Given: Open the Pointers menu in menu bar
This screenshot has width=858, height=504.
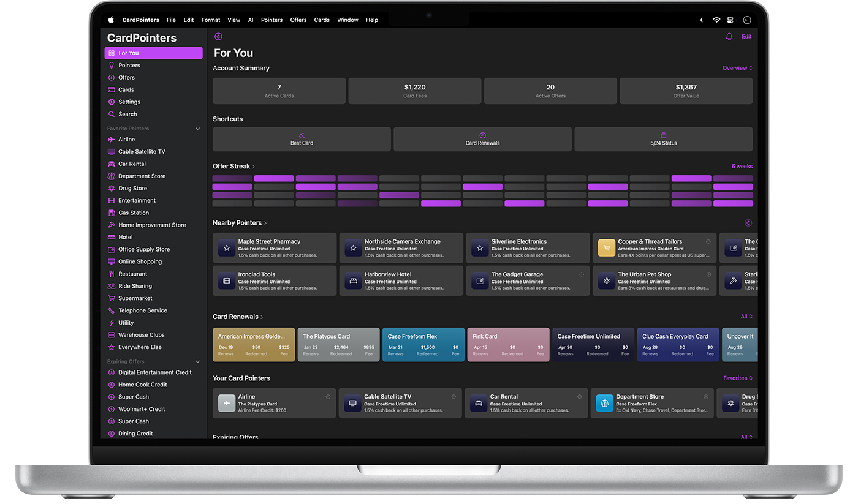Looking at the screenshot, I should point(271,20).
